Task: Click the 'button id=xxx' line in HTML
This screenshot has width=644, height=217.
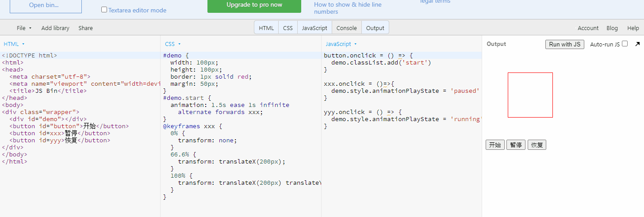Action: [60, 133]
